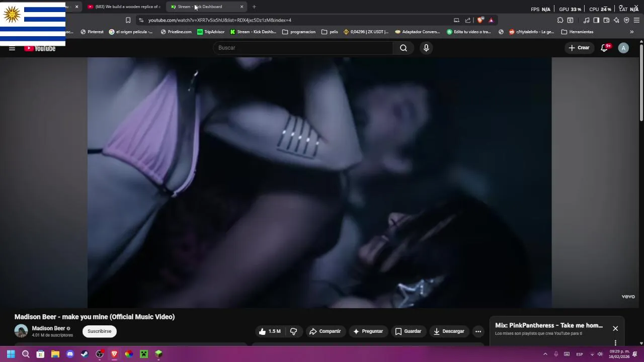Screen dimensions: 644x362
Task: Open r/HytaleInfo bookmark
Action: click(531, 32)
